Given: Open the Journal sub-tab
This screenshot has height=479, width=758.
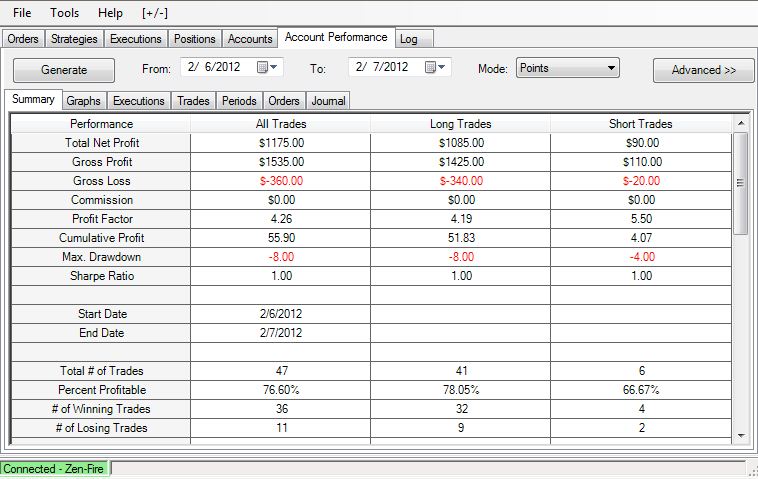Looking at the screenshot, I should [328, 101].
